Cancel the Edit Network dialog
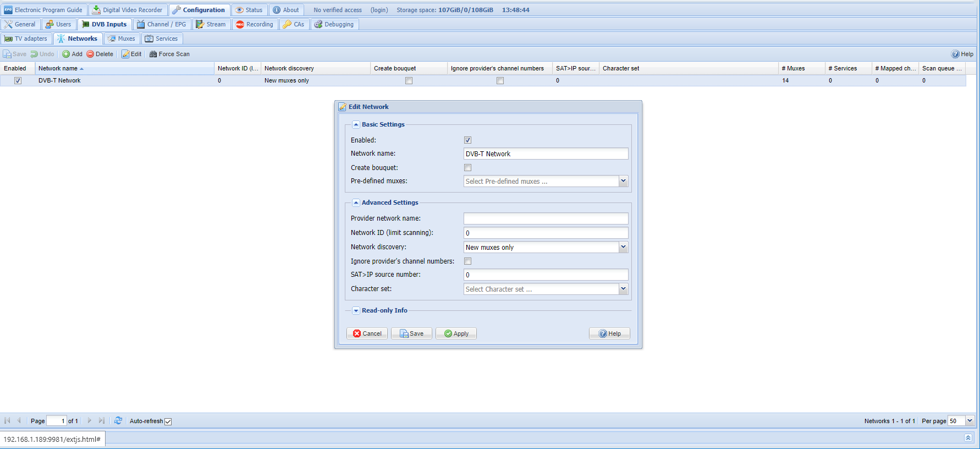 pyautogui.click(x=367, y=333)
